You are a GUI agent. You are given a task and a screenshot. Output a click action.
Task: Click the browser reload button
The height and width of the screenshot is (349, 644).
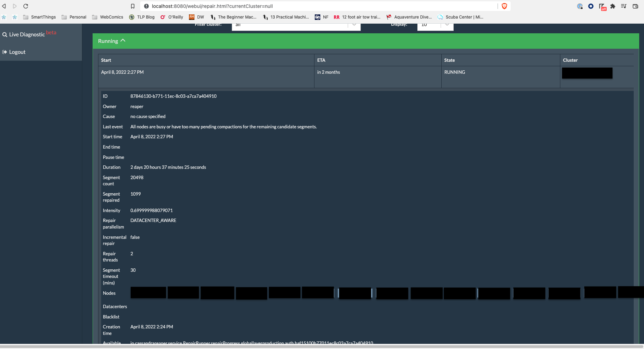26,6
